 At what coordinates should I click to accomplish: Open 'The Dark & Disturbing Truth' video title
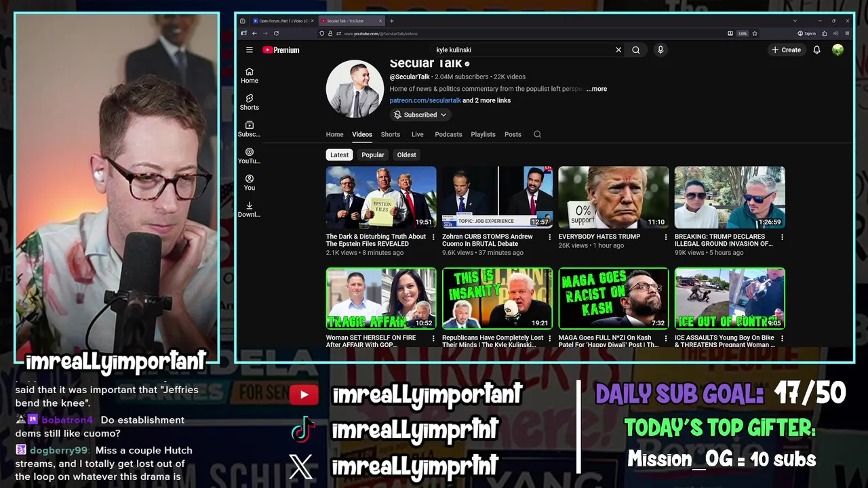pyautogui.click(x=376, y=240)
